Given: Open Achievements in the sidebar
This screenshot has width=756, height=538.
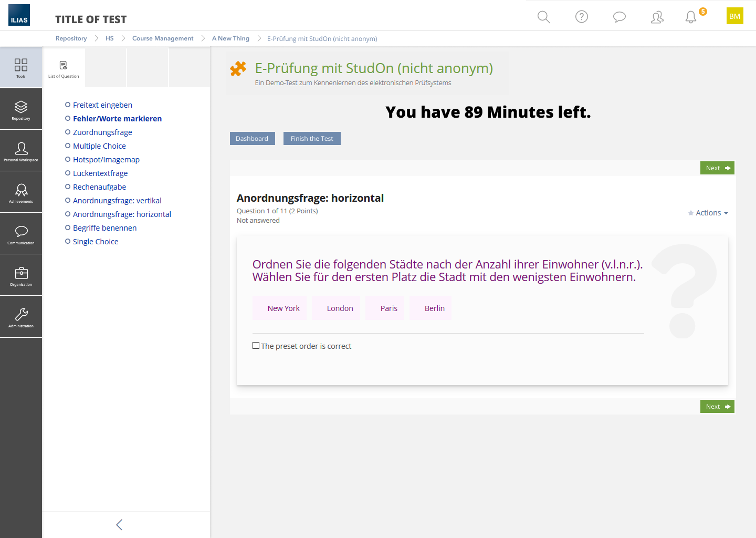Looking at the screenshot, I should [x=21, y=192].
